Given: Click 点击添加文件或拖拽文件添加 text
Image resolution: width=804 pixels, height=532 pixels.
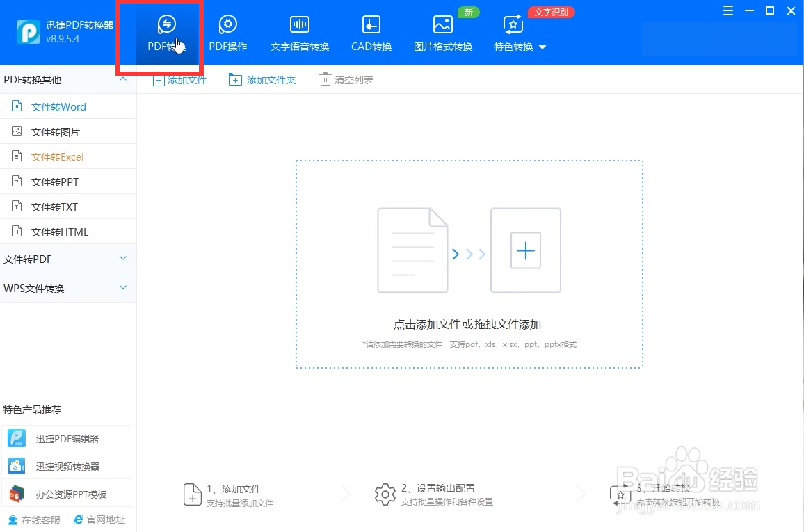Looking at the screenshot, I should click(467, 325).
